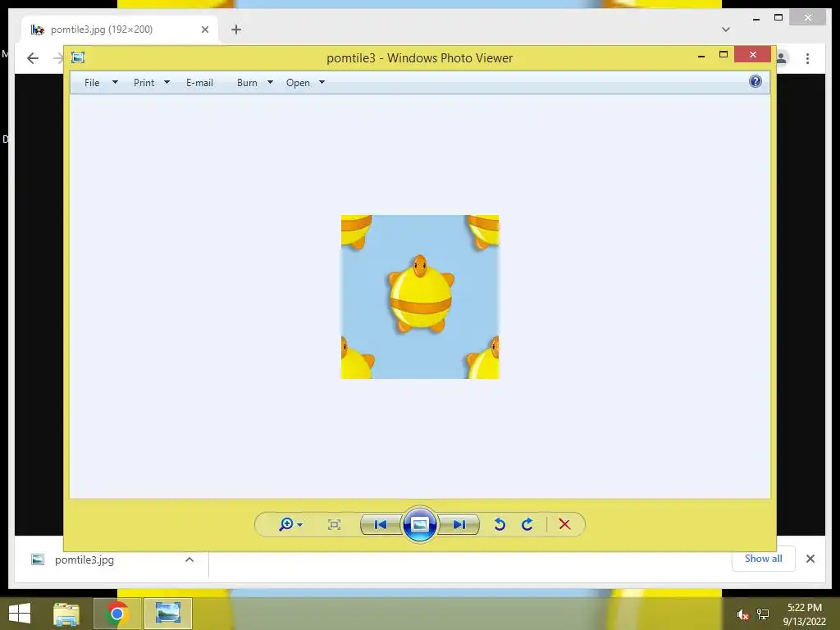Open the clock showing 5:22 PM
The image size is (840, 630).
coord(804,614)
